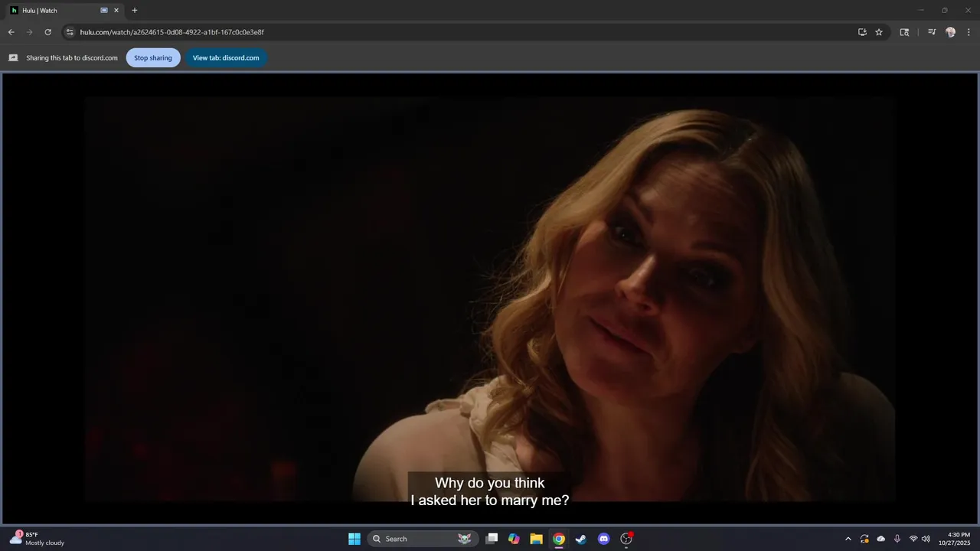Bookmark this tab with the star icon

coord(879,32)
